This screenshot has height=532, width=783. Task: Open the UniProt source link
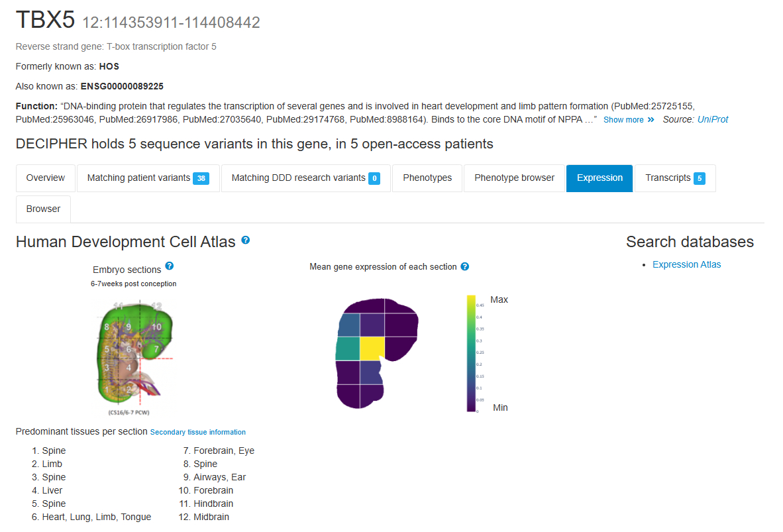pyautogui.click(x=713, y=119)
